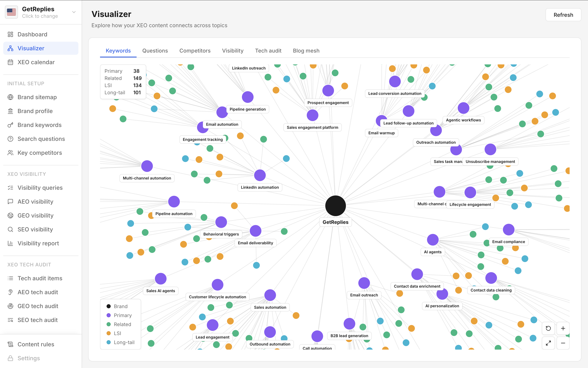Click the Long-tail blue legend swatch
This screenshot has height=368, width=588.
pos(109,342)
